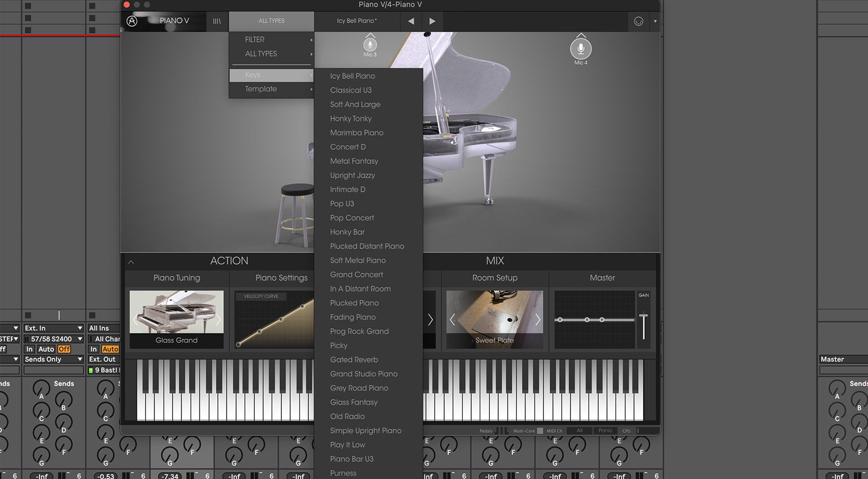Image resolution: width=868 pixels, height=479 pixels.
Task: Click ALL TYPES header in top toolbar
Action: click(x=272, y=21)
